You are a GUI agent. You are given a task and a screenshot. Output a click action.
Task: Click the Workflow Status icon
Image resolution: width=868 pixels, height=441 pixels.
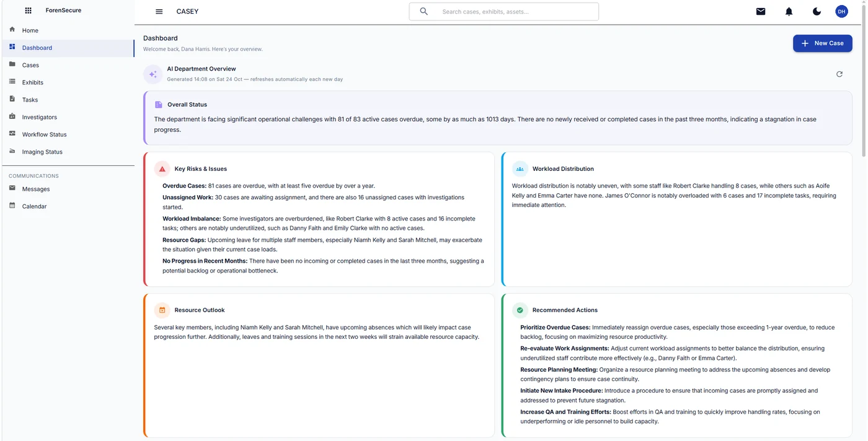coord(12,134)
